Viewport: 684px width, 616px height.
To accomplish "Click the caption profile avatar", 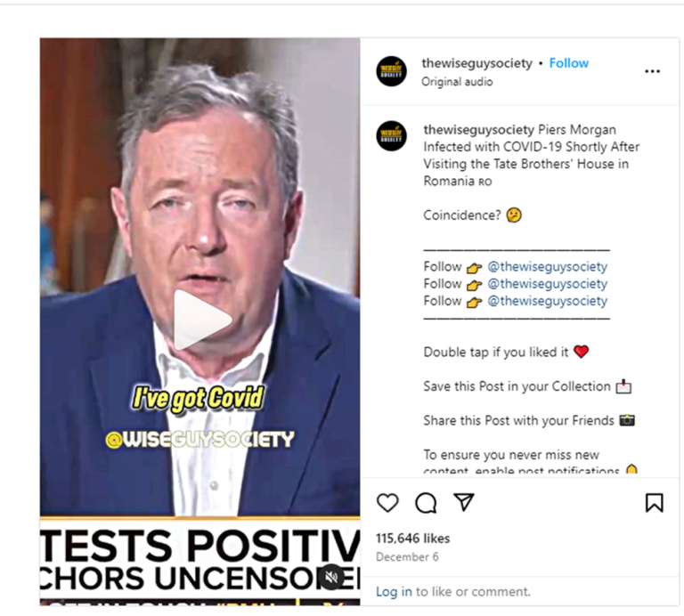I will tap(391, 136).
